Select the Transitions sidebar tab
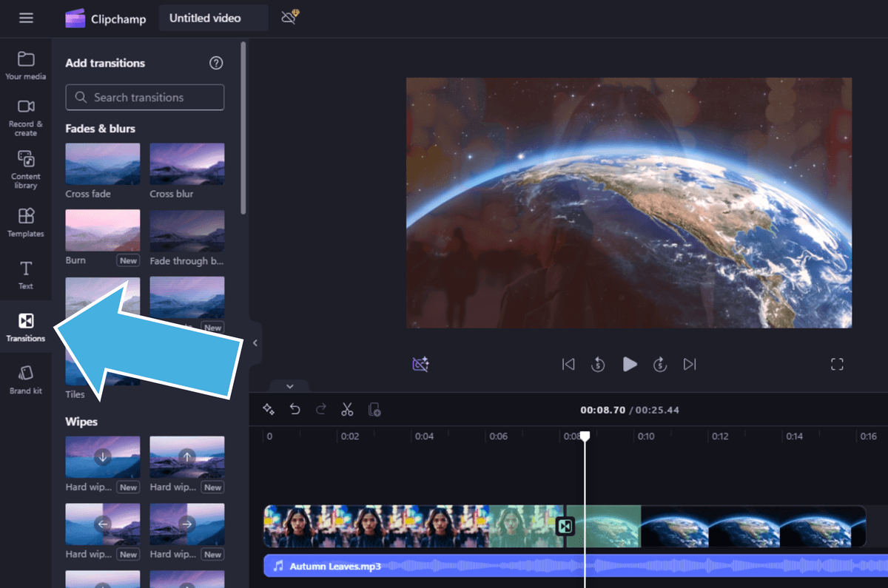Image resolution: width=888 pixels, height=588 pixels. [x=26, y=327]
